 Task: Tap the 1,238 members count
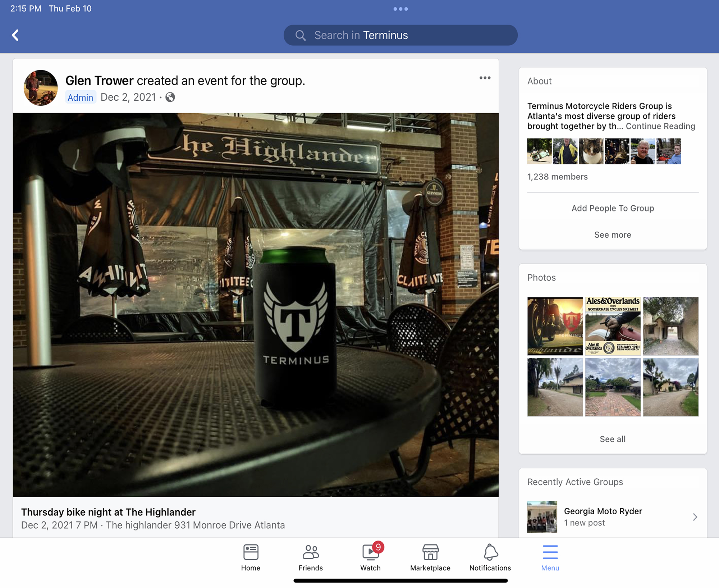pyautogui.click(x=557, y=177)
